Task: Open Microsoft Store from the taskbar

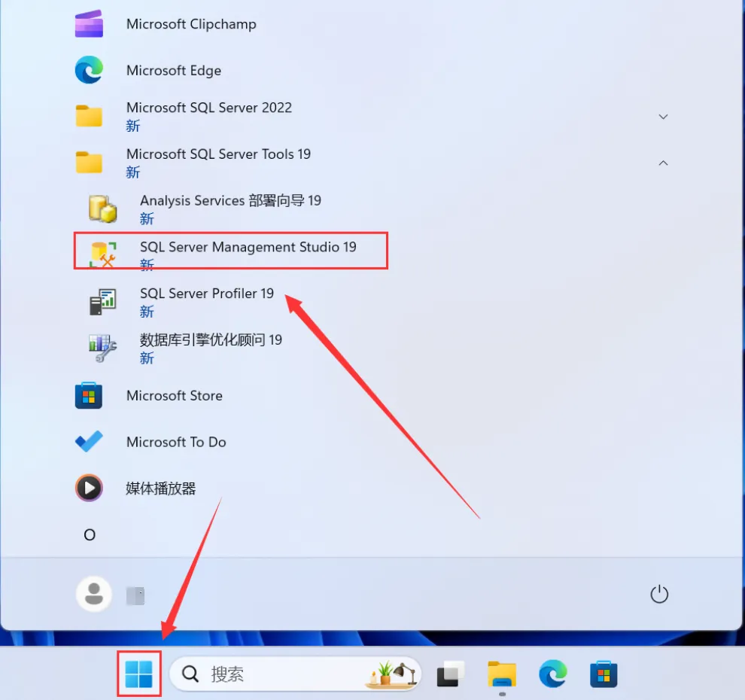Action: pos(604,674)
